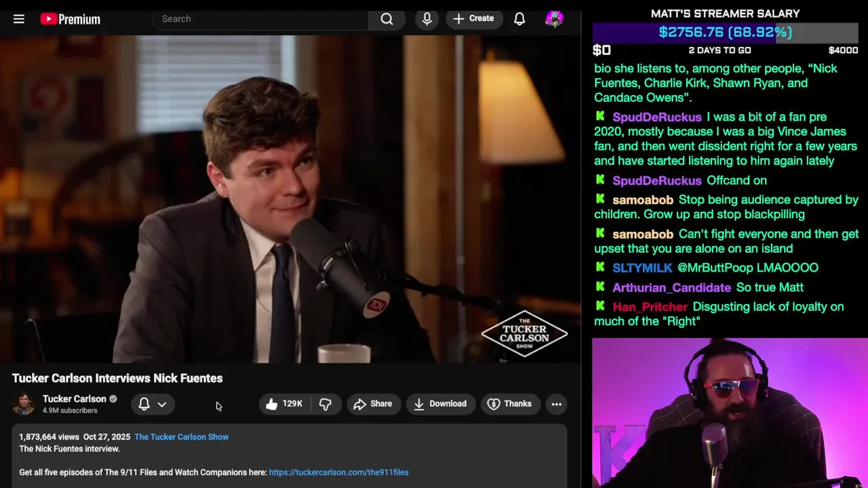Click the Oct 27, 2025 upload date

click(x=106, y=437)
